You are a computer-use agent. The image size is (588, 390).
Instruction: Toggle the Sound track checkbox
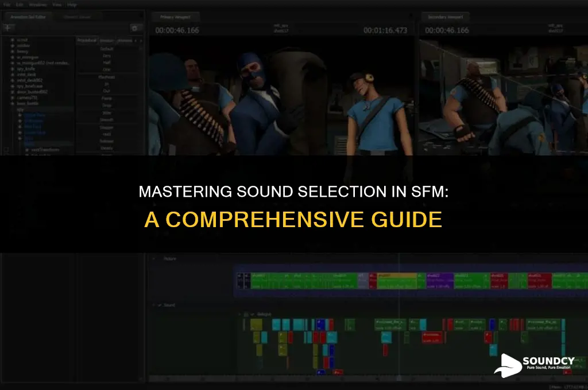(x=160, y=305)
